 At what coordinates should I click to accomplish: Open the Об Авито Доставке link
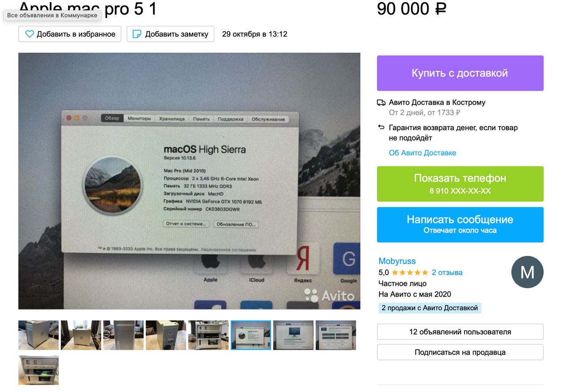(422, 153)
